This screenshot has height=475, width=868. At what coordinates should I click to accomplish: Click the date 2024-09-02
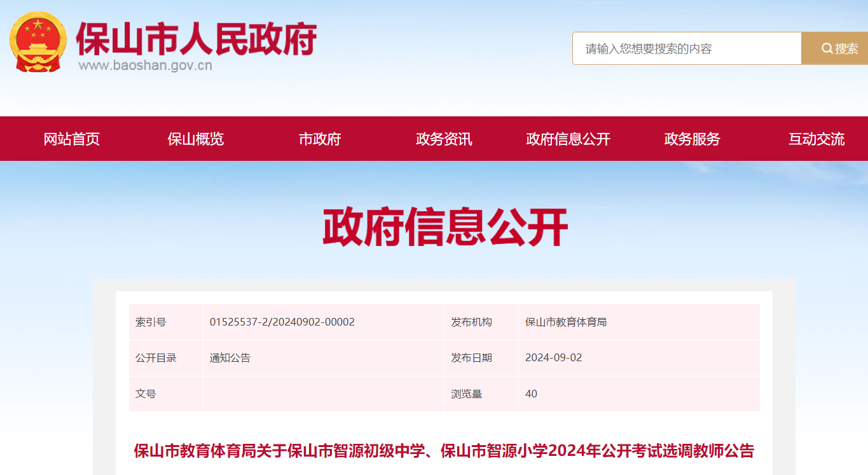coord(554,358)
